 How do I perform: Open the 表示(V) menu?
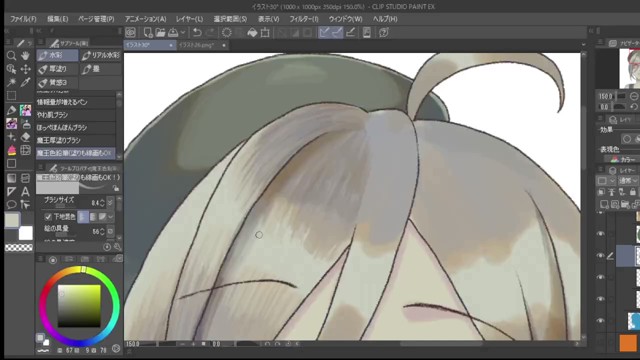pos(269,19)
